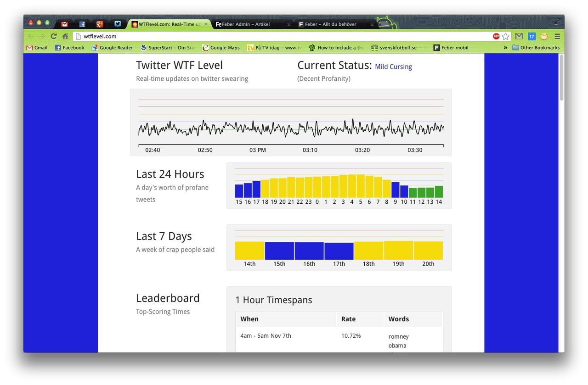Click the page's vertical scrollbar thumb

coord(561,78)
